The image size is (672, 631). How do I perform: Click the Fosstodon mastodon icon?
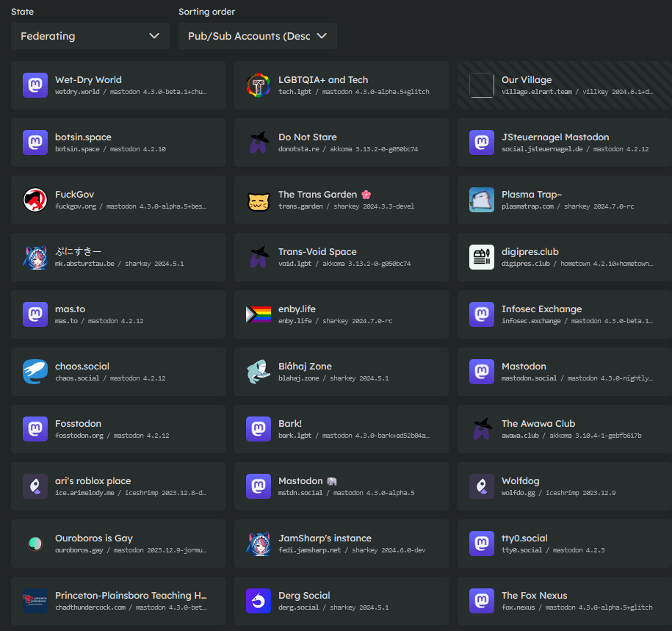[35, 429]
